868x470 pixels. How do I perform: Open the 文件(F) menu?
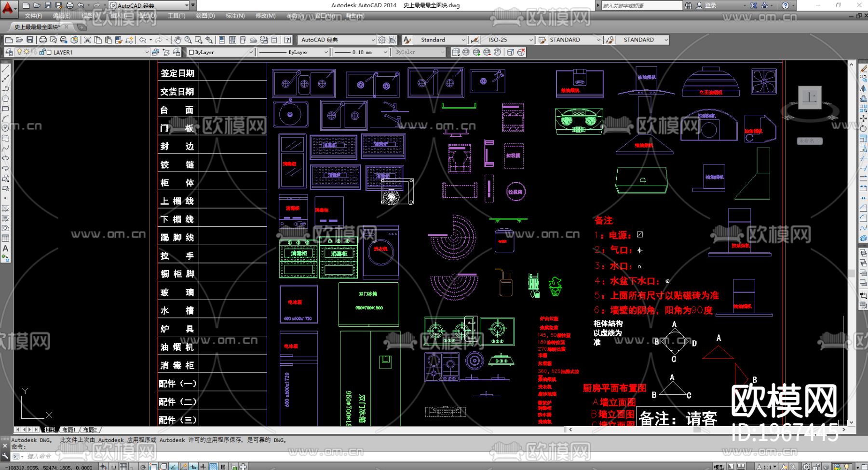(x=33, y=16)
